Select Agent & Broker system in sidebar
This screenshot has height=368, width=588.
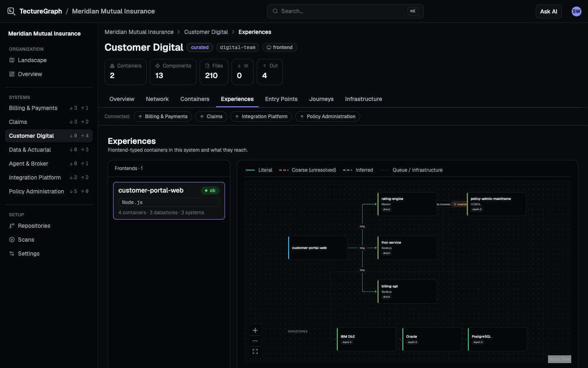click(x=49, y=164)
